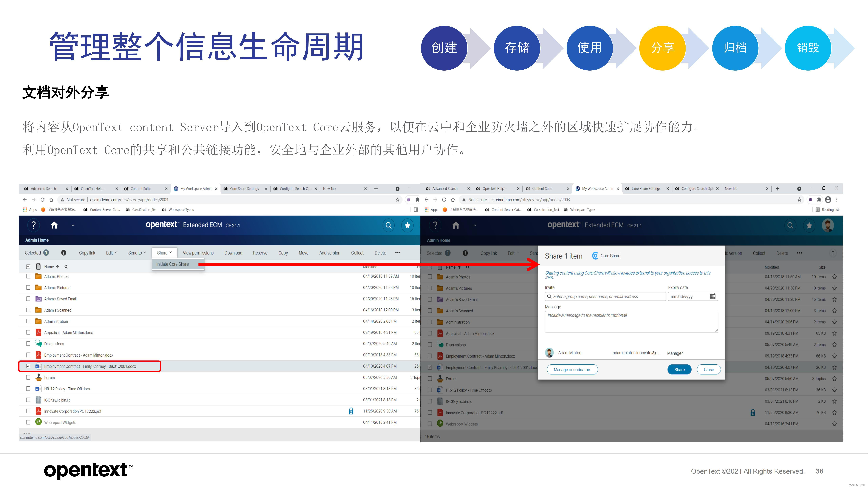
Task: Favorite Adam's Photos with star icon
Action: click(x=834, y=277)
